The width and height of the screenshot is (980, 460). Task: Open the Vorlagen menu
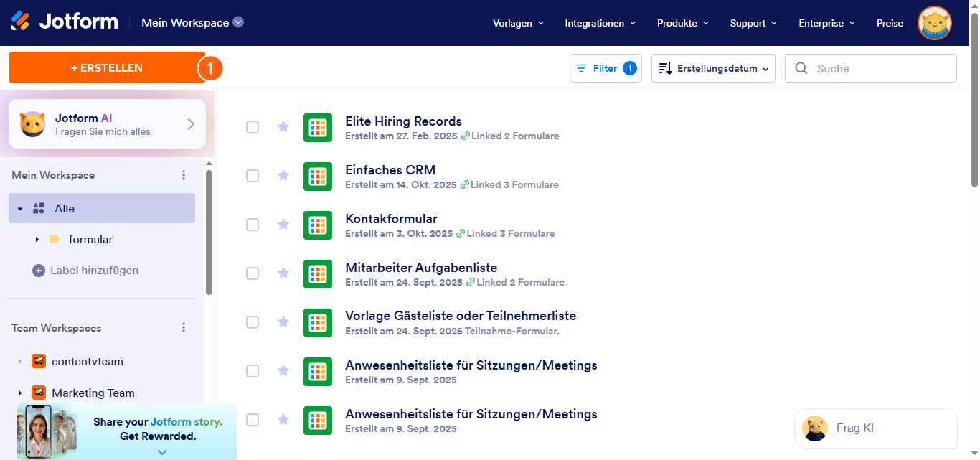(513, 23)
